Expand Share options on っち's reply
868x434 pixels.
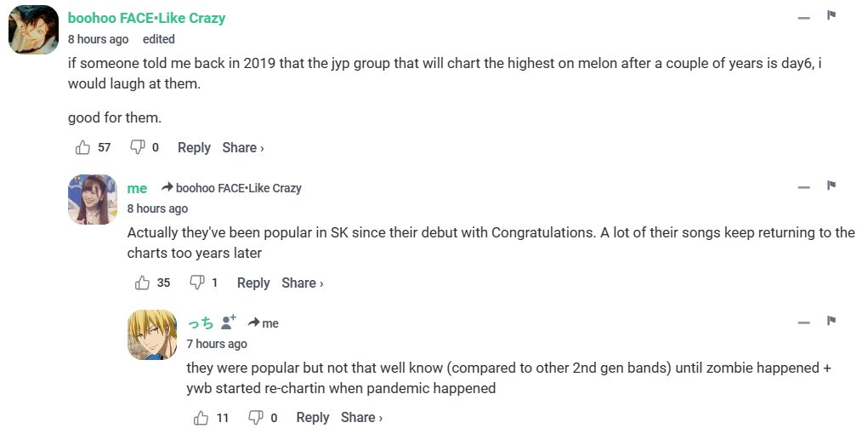click(x=361, y=417)
